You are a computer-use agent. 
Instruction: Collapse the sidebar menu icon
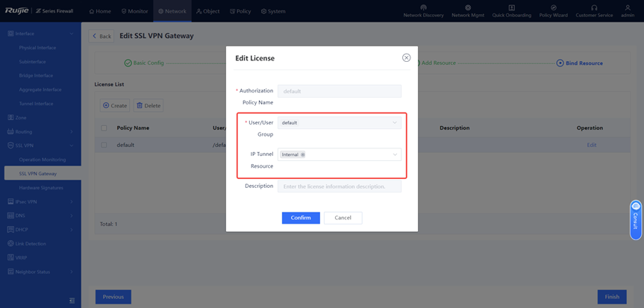click(72, 301)
